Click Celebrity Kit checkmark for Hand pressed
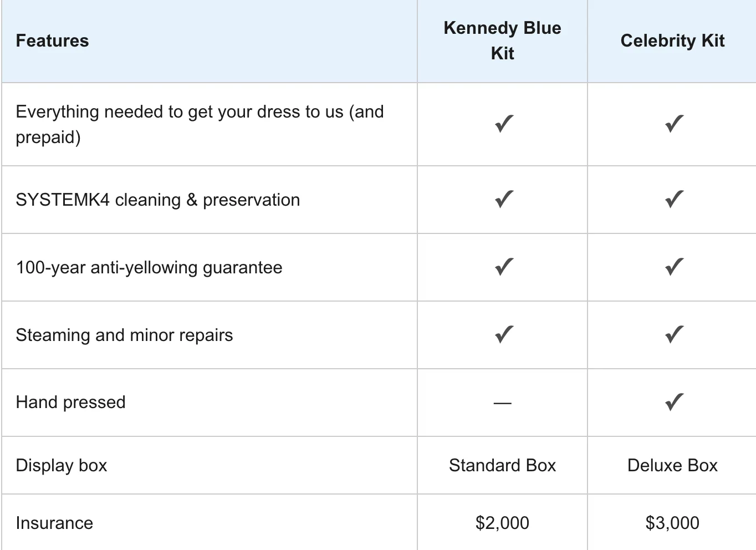756x550 pixels. pos(673,402)
